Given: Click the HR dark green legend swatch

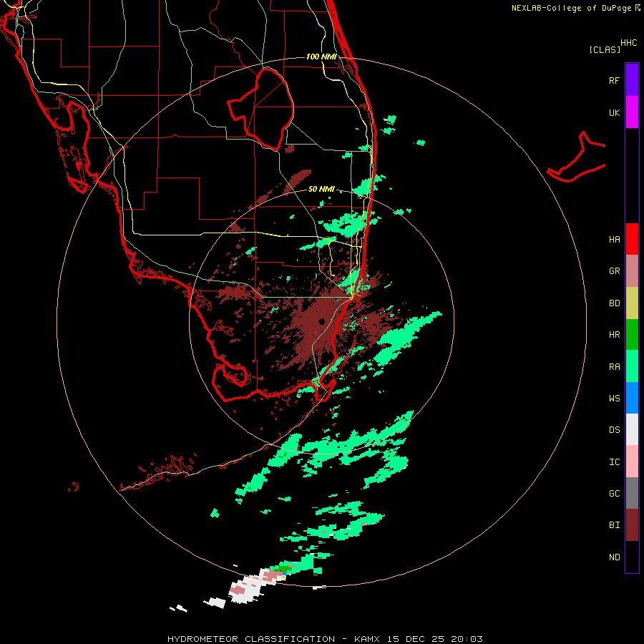Looking at the screenshot, I should point(632,335).
